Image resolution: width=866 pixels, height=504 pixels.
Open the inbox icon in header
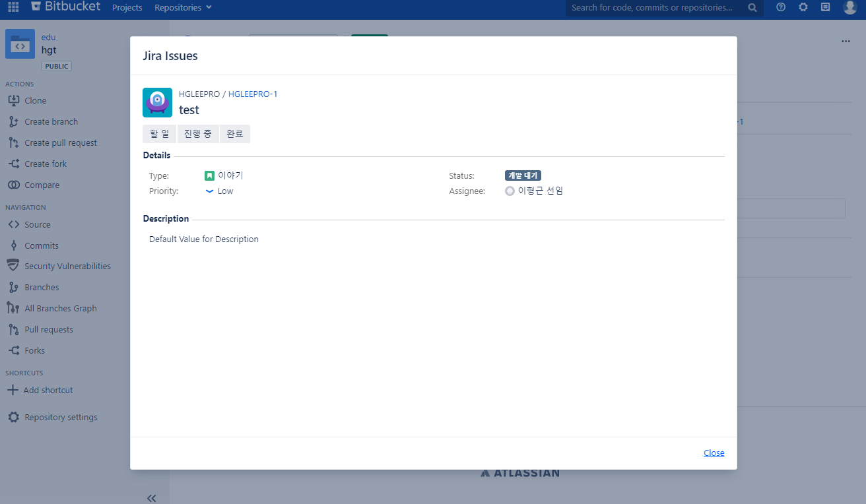tap(825, 7)
